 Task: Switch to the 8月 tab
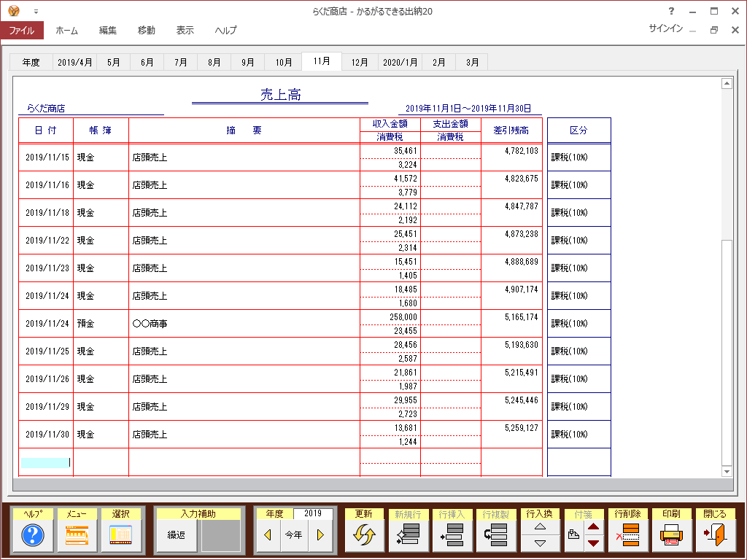(x=214, y=63)
